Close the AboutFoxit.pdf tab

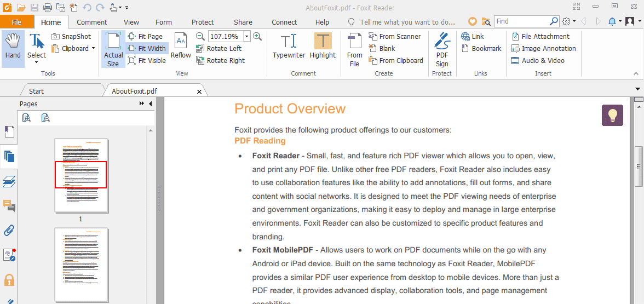tap(199, 91)
